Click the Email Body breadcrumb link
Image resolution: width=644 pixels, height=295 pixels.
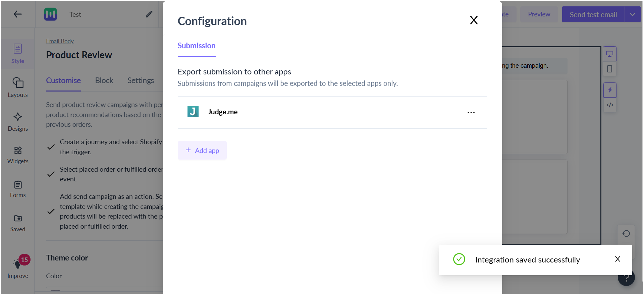tap(60, 41)
